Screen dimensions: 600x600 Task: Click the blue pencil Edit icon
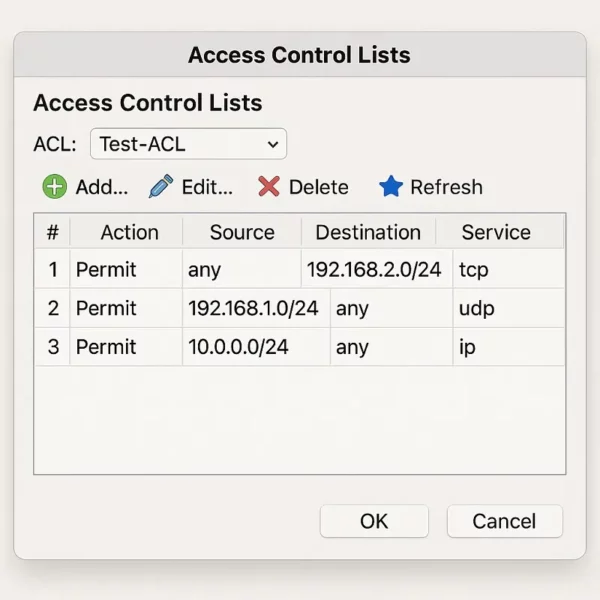[x=161, y=186]
